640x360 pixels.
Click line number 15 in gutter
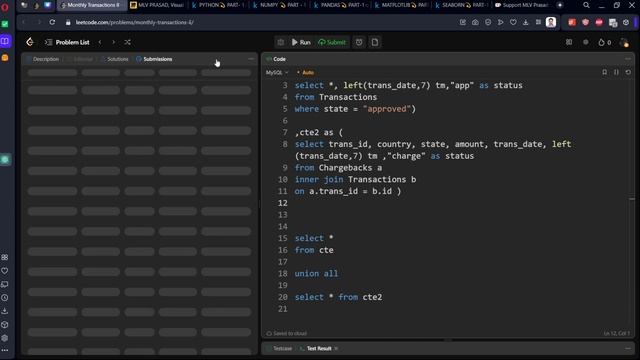283,238
